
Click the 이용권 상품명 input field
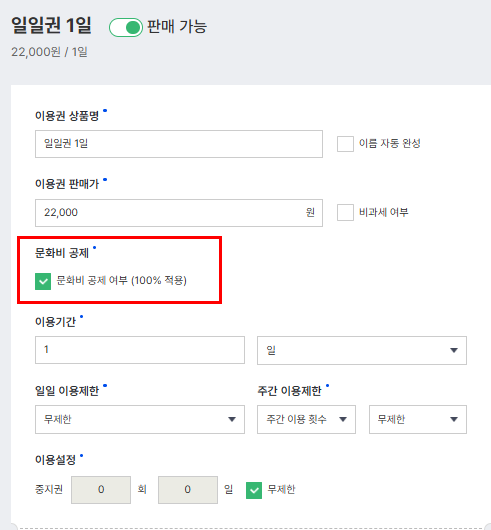(179, 144)
